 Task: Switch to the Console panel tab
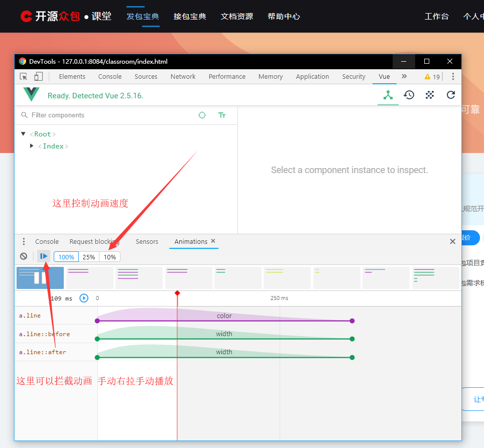(110, 76)
